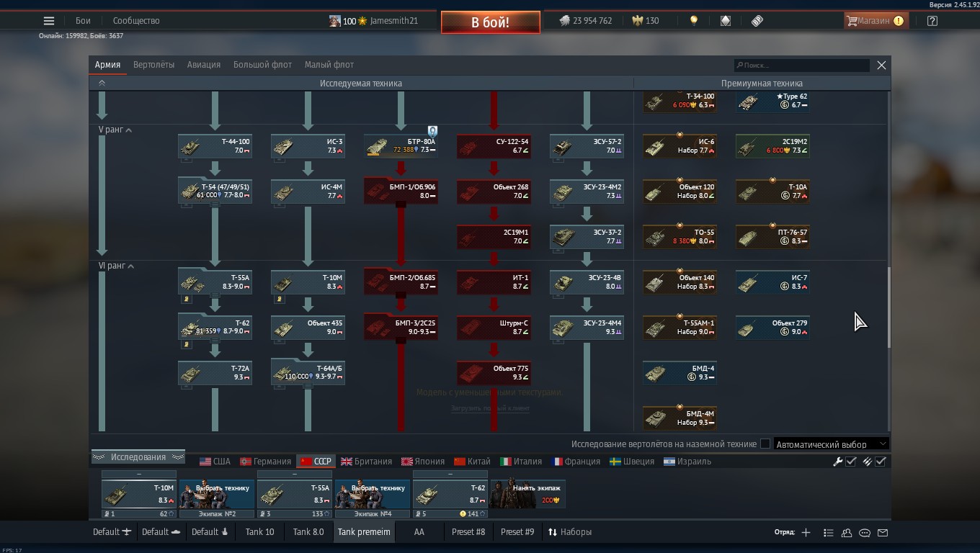980x553 pixels.
Task: Open the hamburger main menu
Action: pyautogui.click(x=49, y=21)
